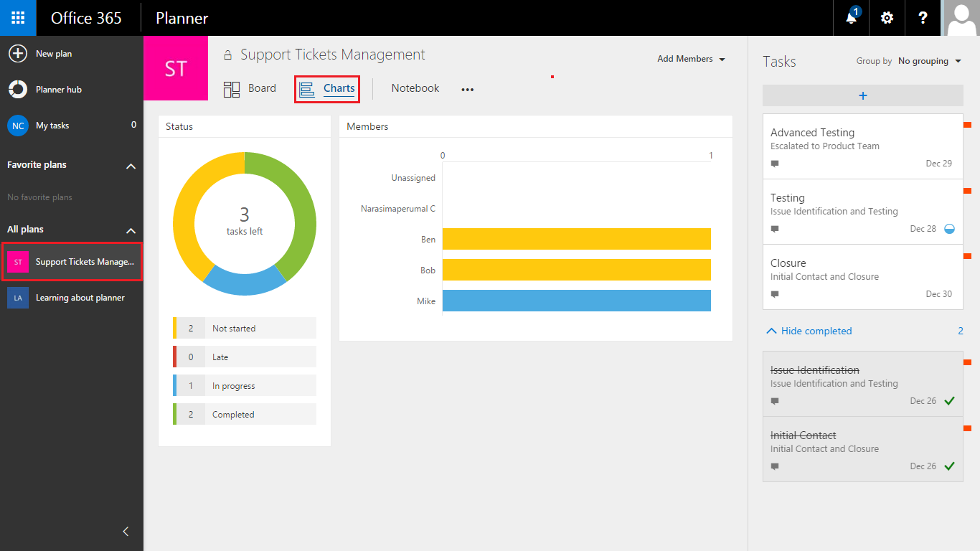Click the LA plan icon in sidebar
This screenshot has height=551, width=980.
pyautogui.click(x=18, y=298)
